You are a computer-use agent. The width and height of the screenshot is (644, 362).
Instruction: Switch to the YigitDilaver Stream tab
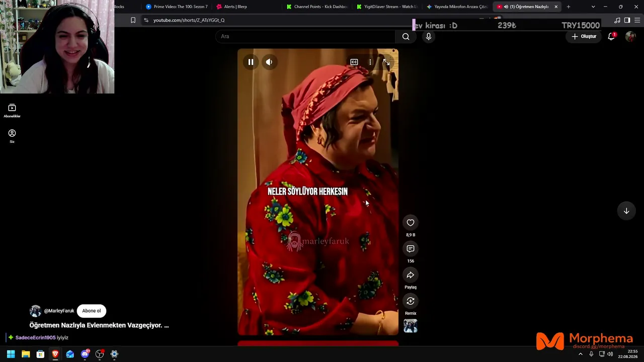click(x=387, y=7)
